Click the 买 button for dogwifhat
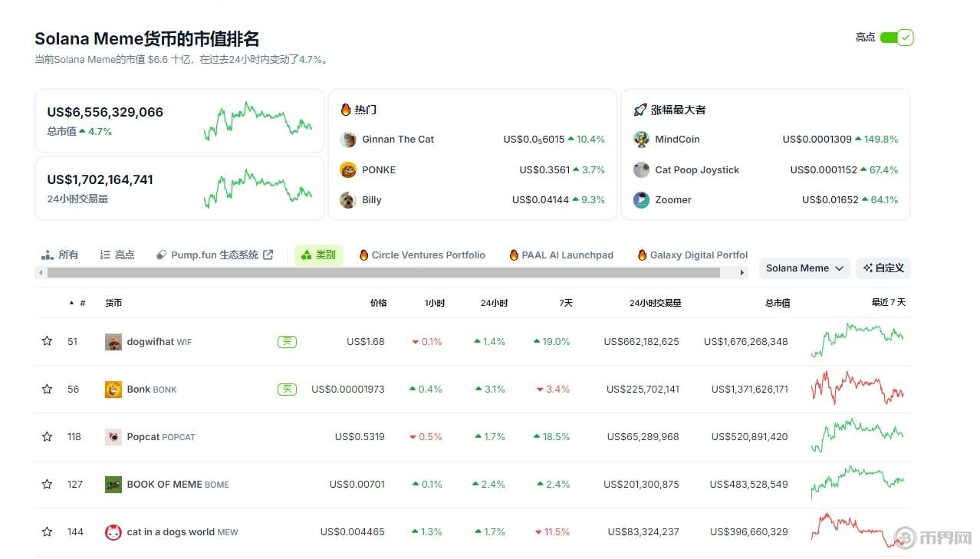This screenshot has width=980, height=559. 287,341
